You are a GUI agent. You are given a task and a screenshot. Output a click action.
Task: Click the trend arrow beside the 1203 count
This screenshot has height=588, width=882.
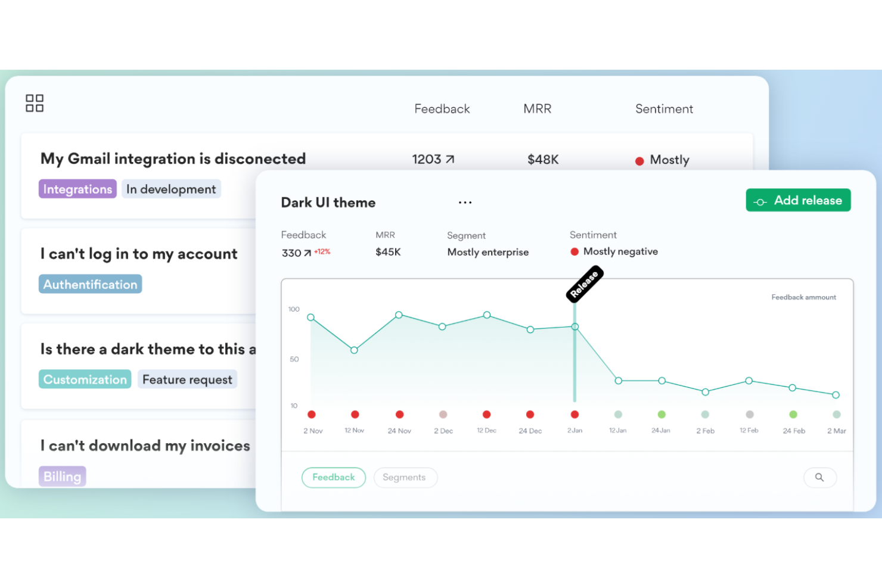[x=450, y=158]
